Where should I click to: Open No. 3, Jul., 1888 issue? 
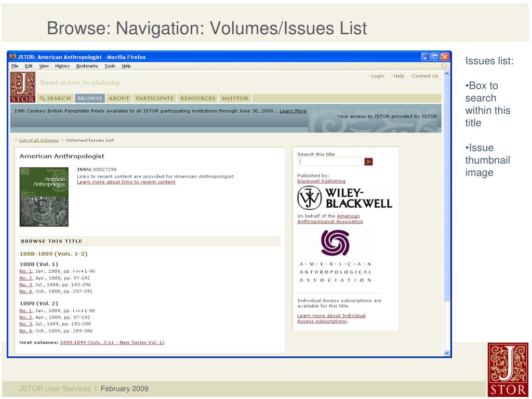pos(26,285)
